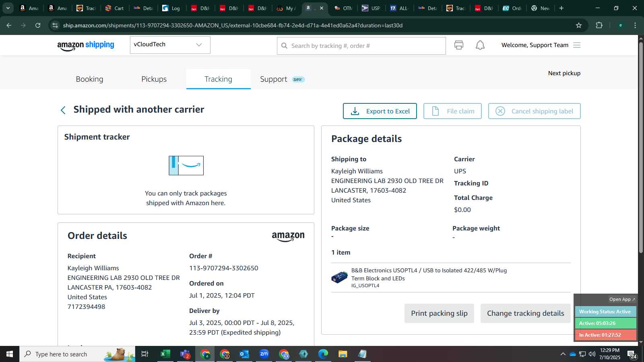Open Zoom from the taskbar

(264, 354)
